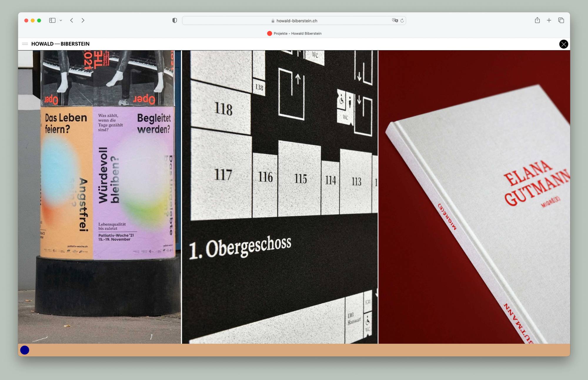Viewport: 588px width, 380px height.
Task: Click the dark blue circle button
Action: (x=25, y=350)
